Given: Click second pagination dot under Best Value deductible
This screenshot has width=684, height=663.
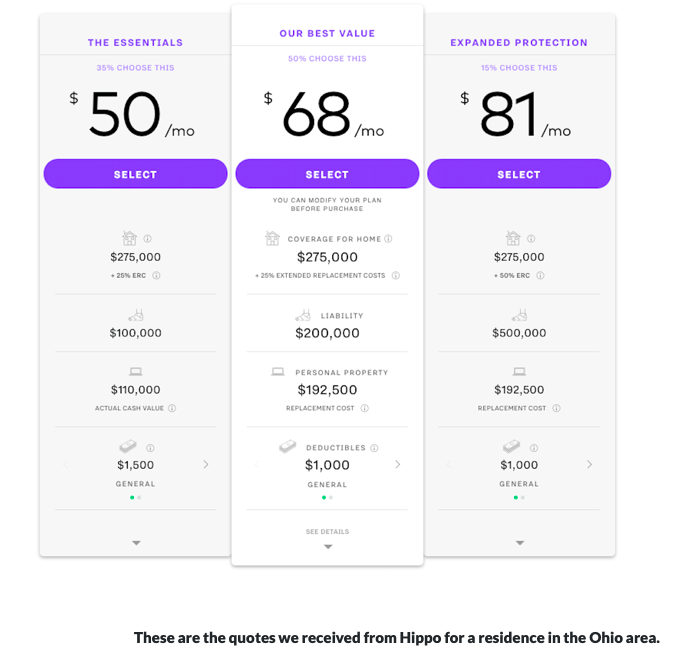Looking at the screenshot, I should (331, 497).
